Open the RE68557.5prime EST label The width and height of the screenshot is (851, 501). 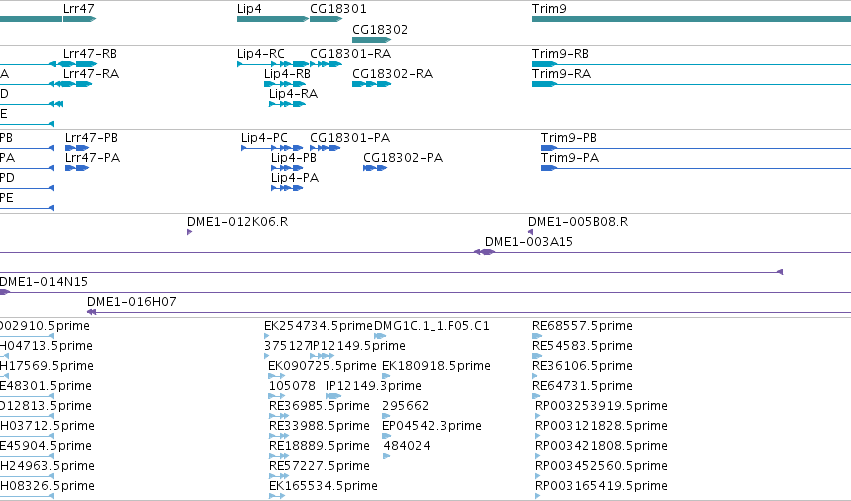pos(582,326)
